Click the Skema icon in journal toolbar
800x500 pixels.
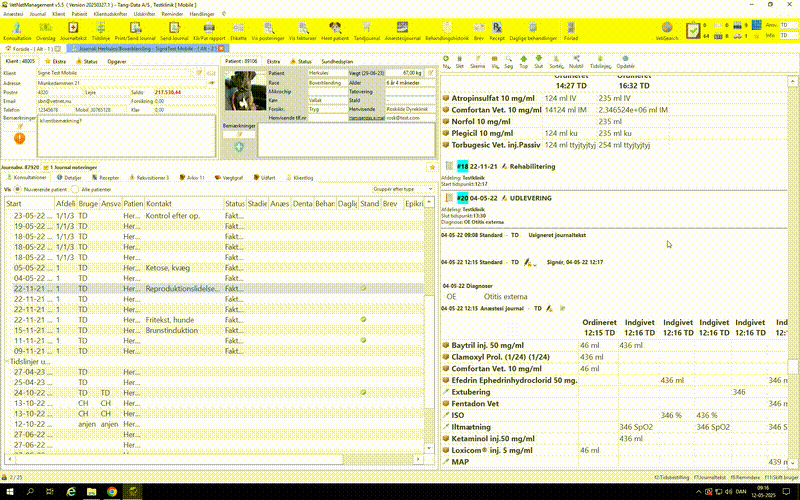point(478,62)
